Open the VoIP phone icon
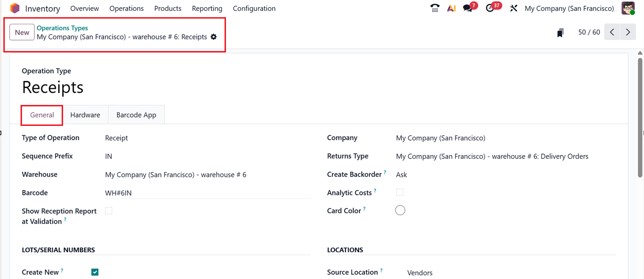This screenshot has width=644, height=279. click(435, 8)
